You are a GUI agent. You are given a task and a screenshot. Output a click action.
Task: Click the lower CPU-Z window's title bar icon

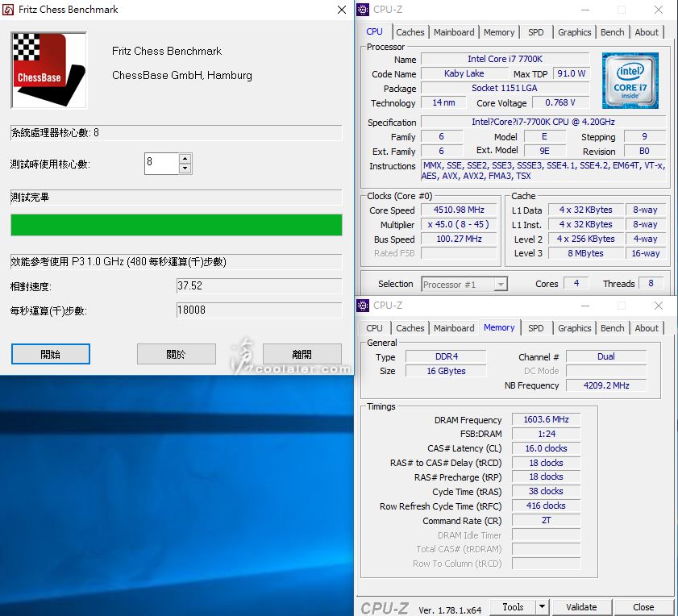tap(363, 306)
